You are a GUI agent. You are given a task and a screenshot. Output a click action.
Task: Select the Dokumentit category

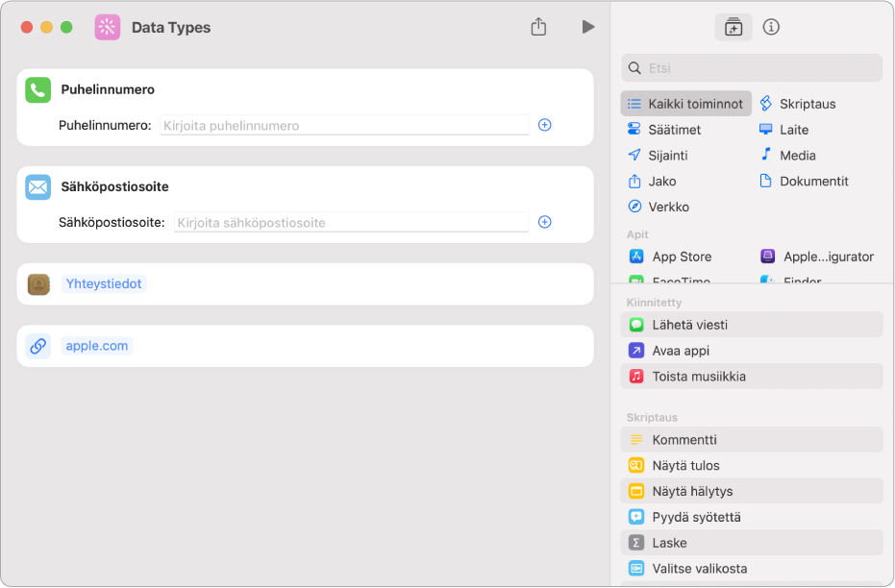click(x=804, y=182)
